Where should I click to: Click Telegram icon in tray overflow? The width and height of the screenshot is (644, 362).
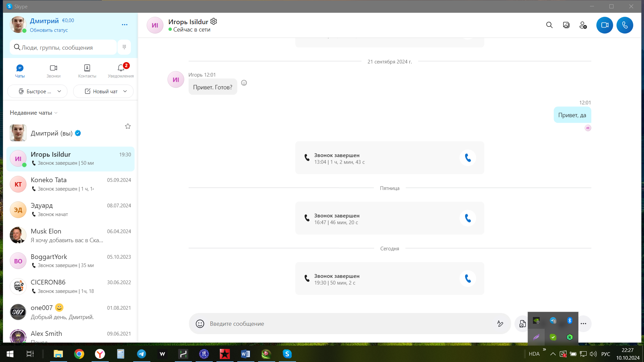pyautogui.click(x=553, y=321)
